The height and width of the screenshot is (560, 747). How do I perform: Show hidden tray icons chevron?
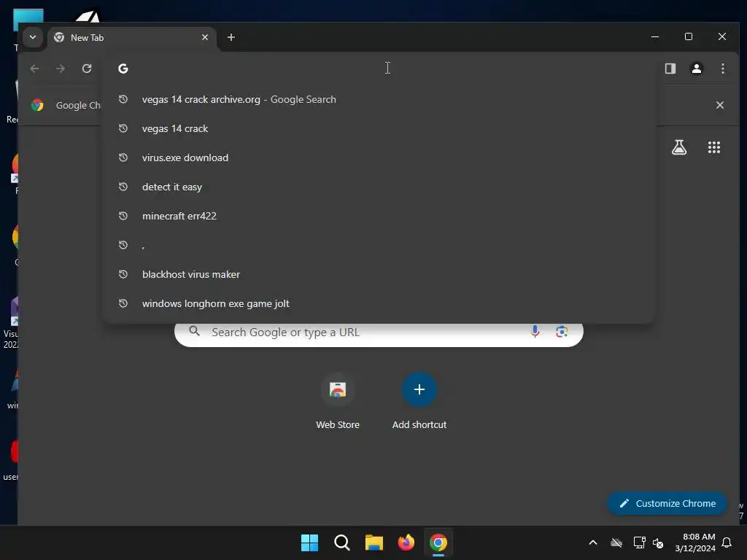tap(593, 542)
